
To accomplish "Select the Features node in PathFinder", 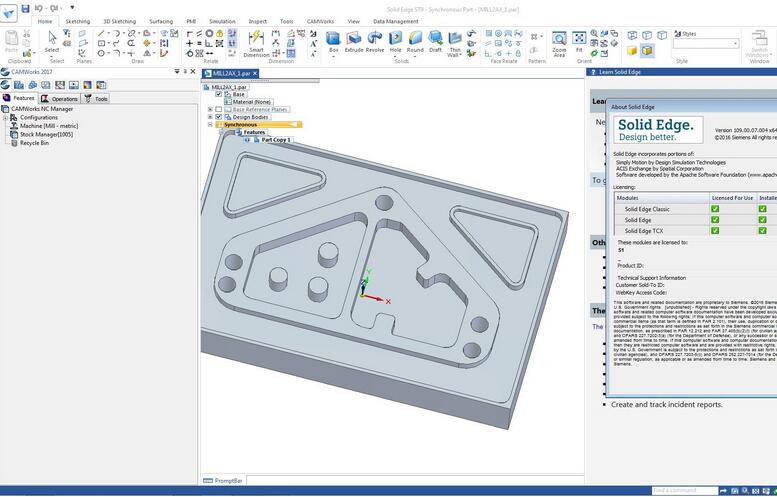I will coord(254,132).
